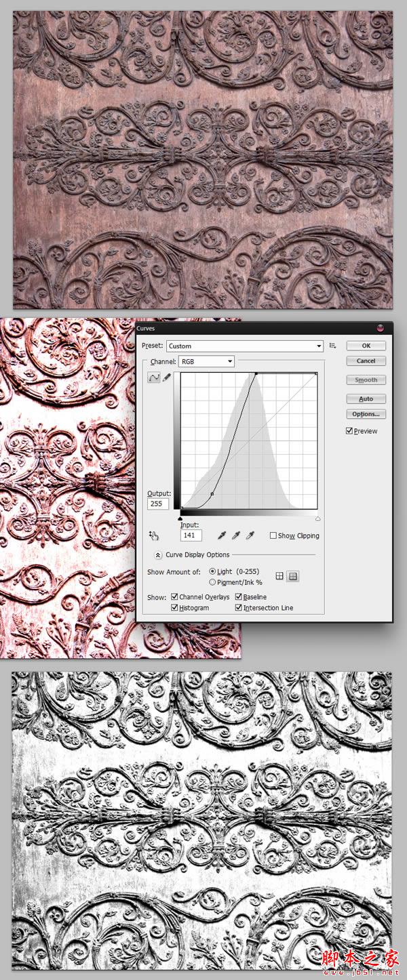Click the Output value field showing 255
Screen dimensions: 407x980
pyautogui.click(x=158, y=504)
